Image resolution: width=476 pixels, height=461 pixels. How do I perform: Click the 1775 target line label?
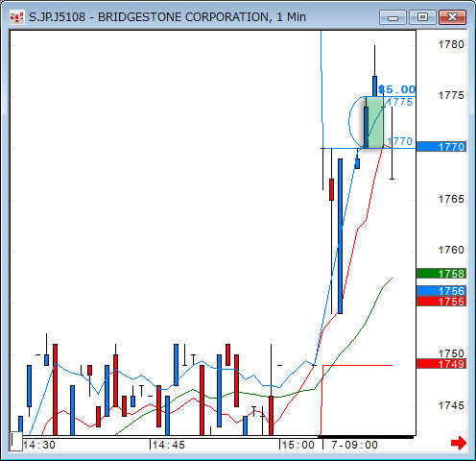pyautogui.click(x=399, y=102)
